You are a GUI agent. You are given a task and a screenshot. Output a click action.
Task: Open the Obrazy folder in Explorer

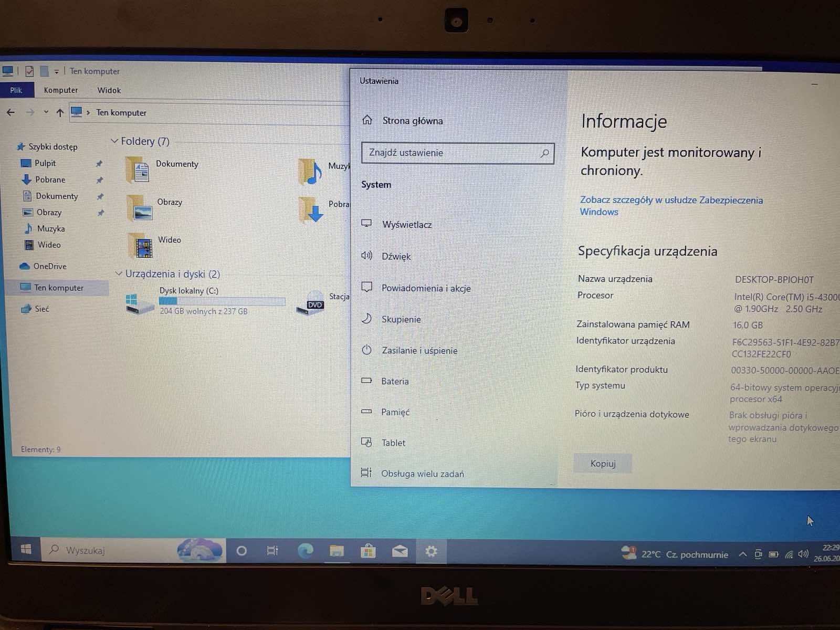pyautogui.click(x=155, y=207)
